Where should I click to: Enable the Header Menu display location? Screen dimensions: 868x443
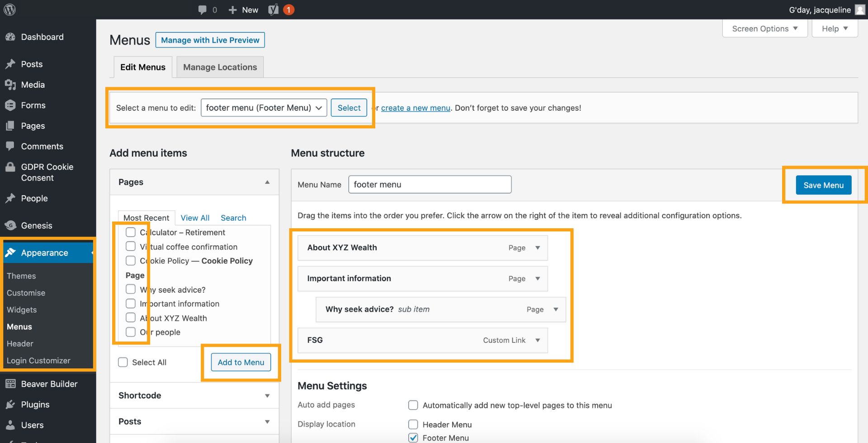click(x=413, y=424)
